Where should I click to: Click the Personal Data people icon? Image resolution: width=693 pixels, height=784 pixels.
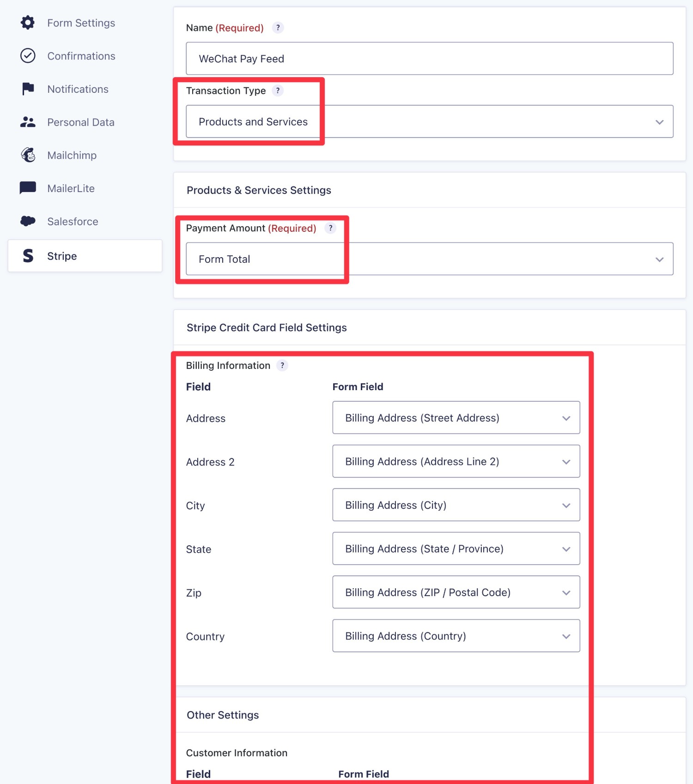click(28, 122)
